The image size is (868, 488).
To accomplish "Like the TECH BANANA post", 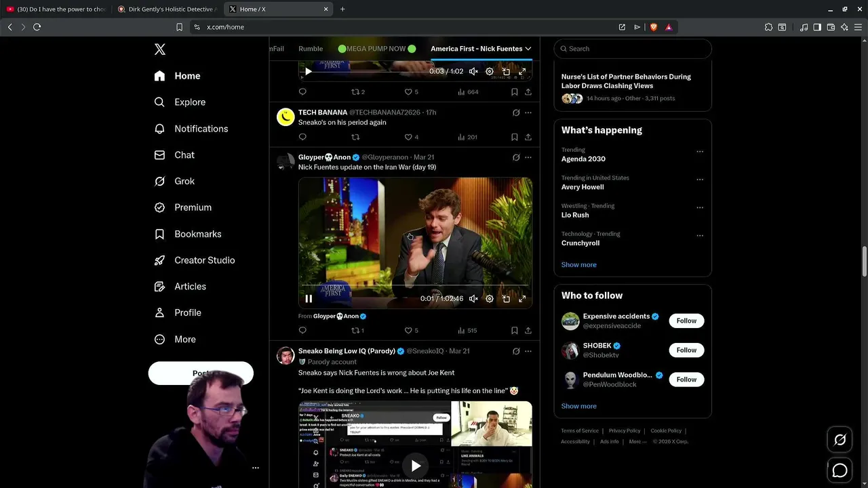I will click(x=412, y=137).
